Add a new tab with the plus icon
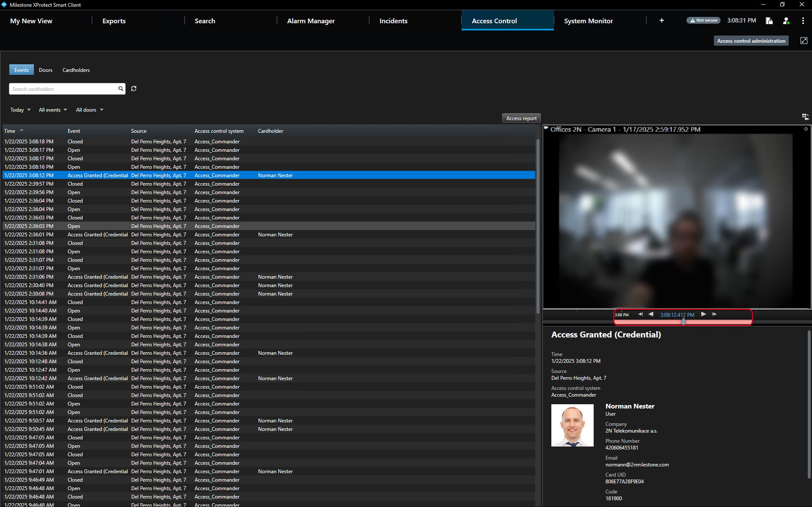812x507 pixels. 662,20
